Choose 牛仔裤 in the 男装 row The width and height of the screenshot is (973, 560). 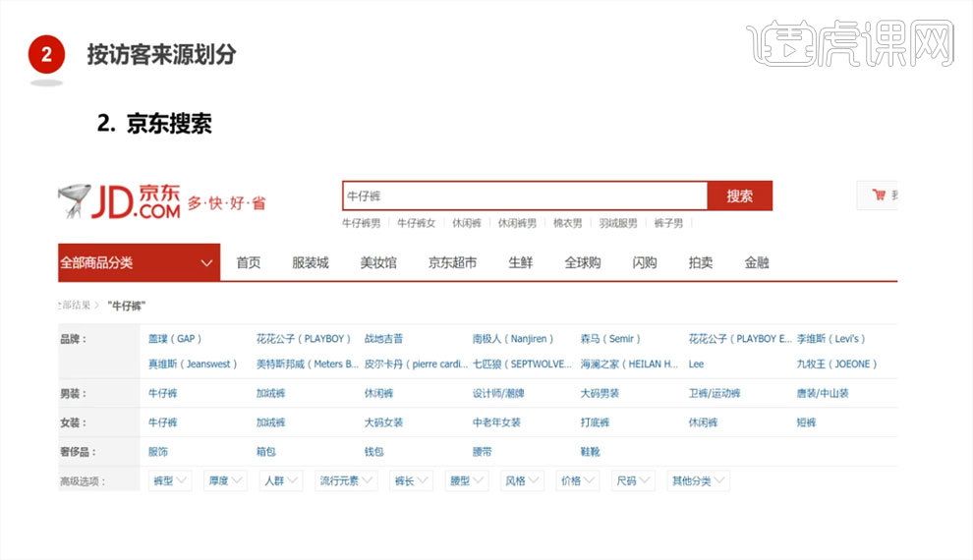click(x=162, y=393)
